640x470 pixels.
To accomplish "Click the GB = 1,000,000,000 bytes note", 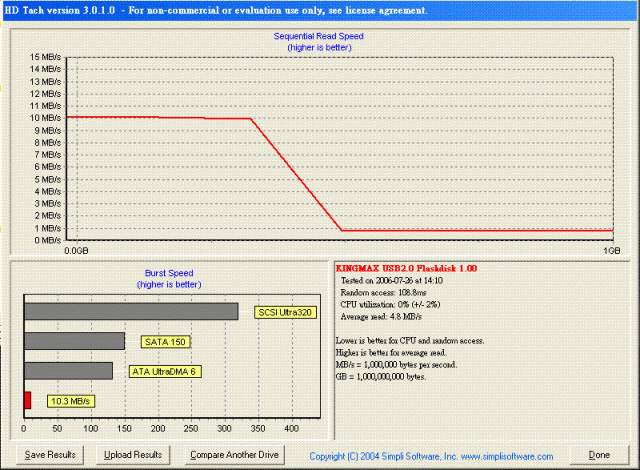I will click(x=381, y=377).
